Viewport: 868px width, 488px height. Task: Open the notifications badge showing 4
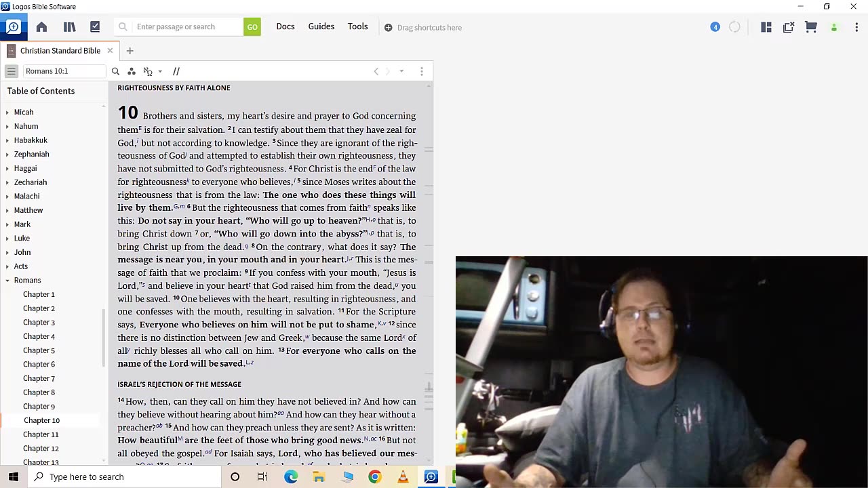[x=715, y=27]
